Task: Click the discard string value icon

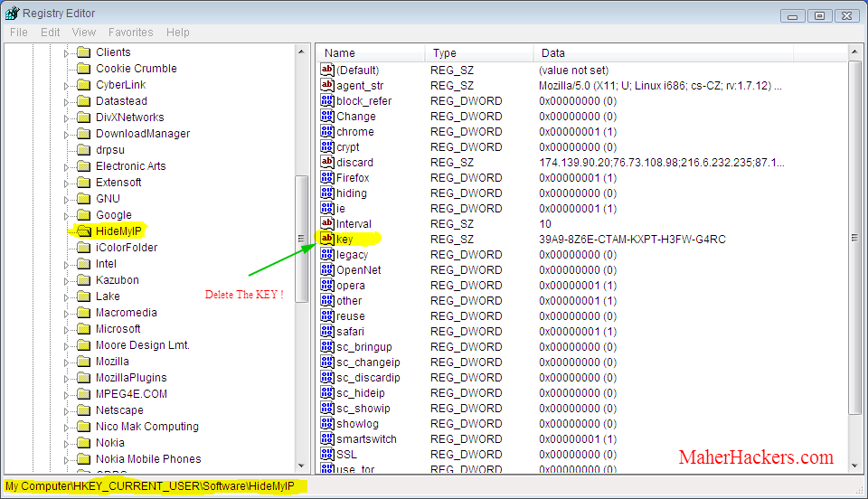Action: (327, 162)
